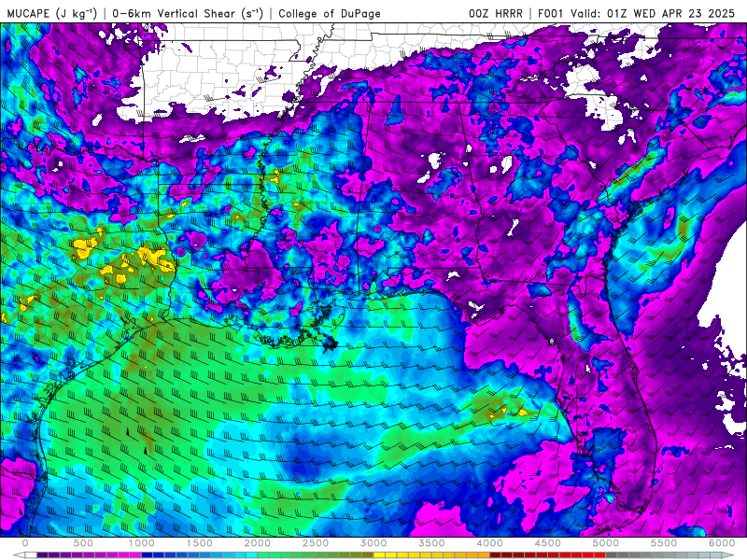Click the 1500 label on the color scale
747x560 pixels.
click(x=200, y=543)
